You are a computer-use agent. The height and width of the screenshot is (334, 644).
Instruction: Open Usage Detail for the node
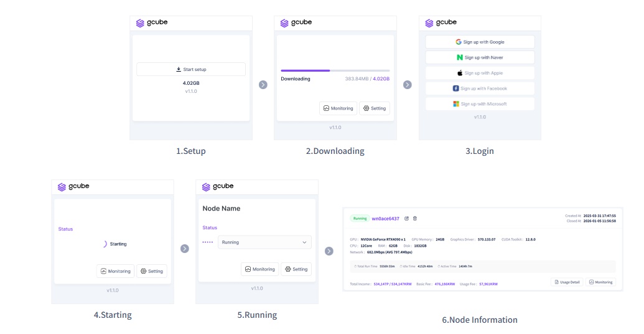(x=567, y=282)
